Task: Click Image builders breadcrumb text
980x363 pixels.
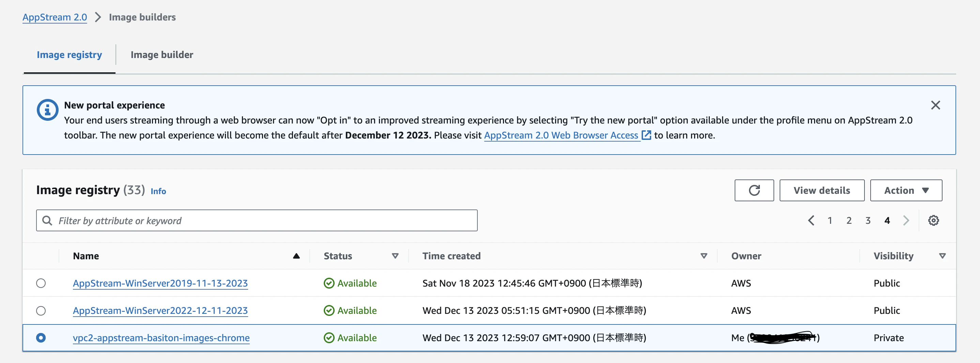Action: point(142,17)
